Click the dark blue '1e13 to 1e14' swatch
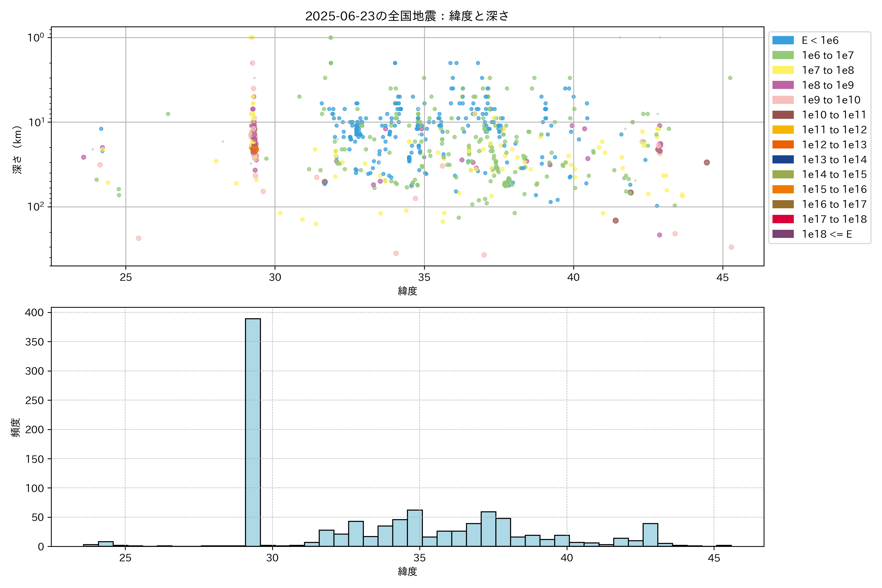The width and height of the screenshot is (882, 588). (783, 159)
